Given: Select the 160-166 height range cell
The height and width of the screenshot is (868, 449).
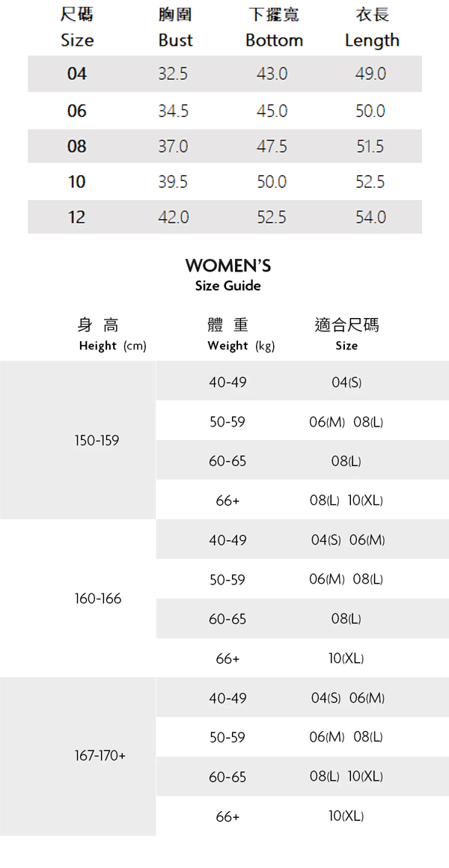Looking at the screenshot, I should pos(98,599).
